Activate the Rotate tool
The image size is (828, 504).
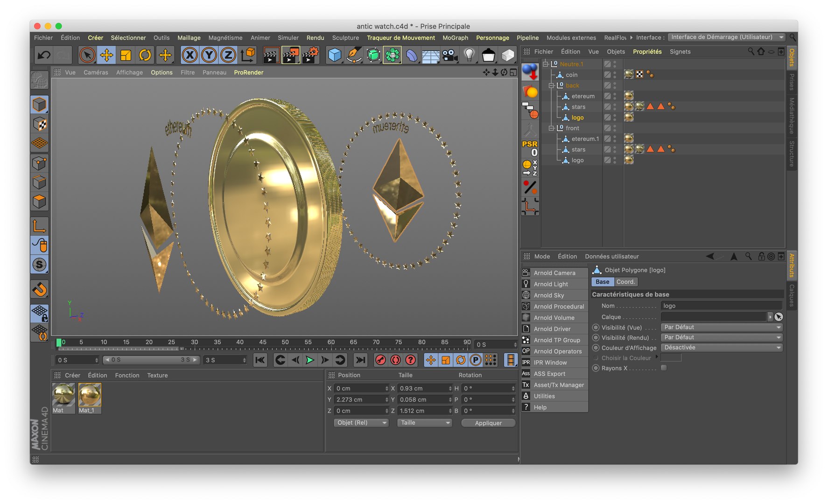point(145,55)
